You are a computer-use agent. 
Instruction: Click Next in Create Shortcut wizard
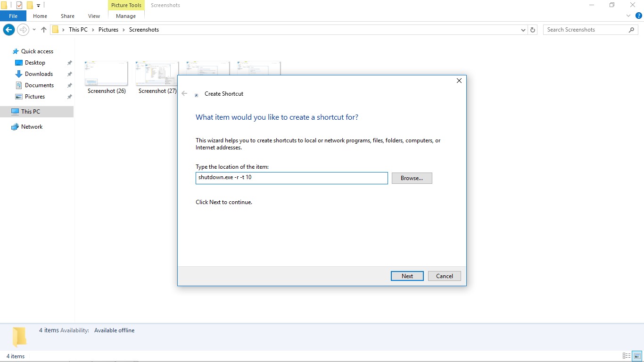(x=407, y=276)
